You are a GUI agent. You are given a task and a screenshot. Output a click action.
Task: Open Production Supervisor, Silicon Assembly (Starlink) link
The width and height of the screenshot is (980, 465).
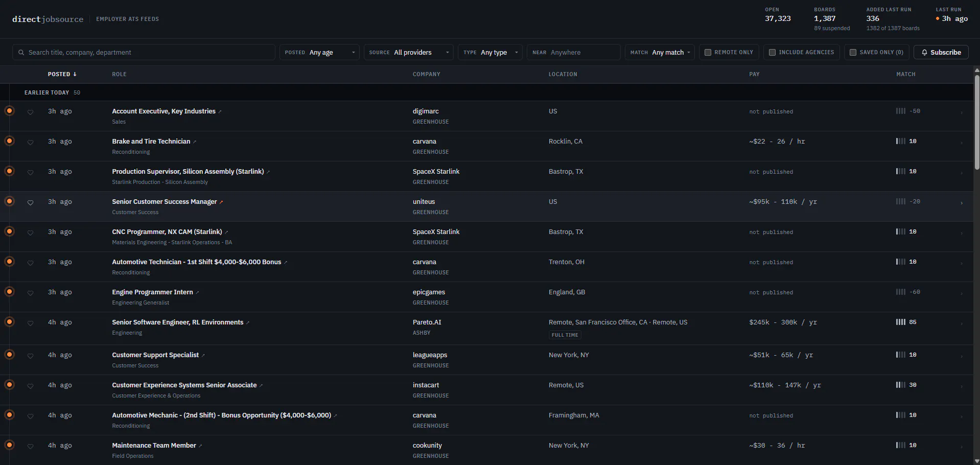tap(188, 171)
